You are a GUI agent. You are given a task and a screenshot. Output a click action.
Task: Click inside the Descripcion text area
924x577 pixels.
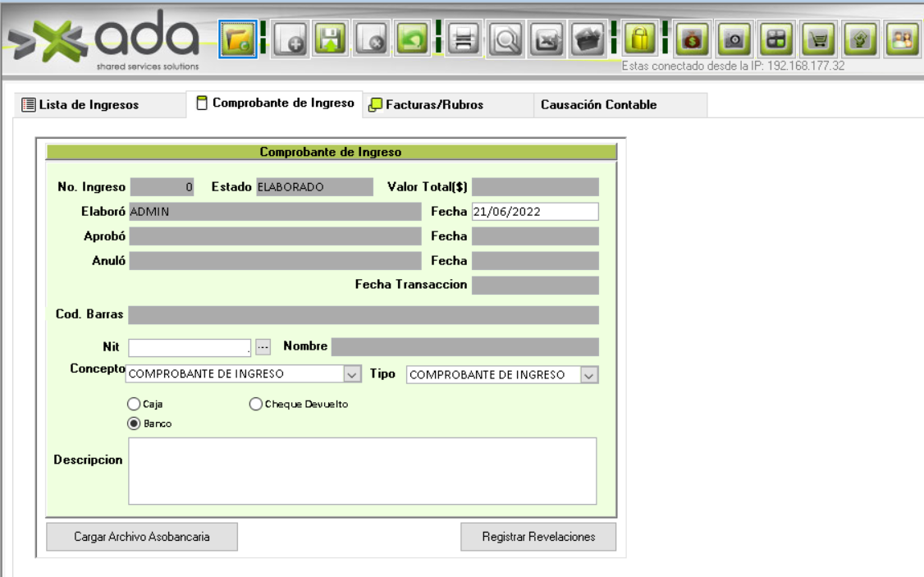tap(362, 470)
